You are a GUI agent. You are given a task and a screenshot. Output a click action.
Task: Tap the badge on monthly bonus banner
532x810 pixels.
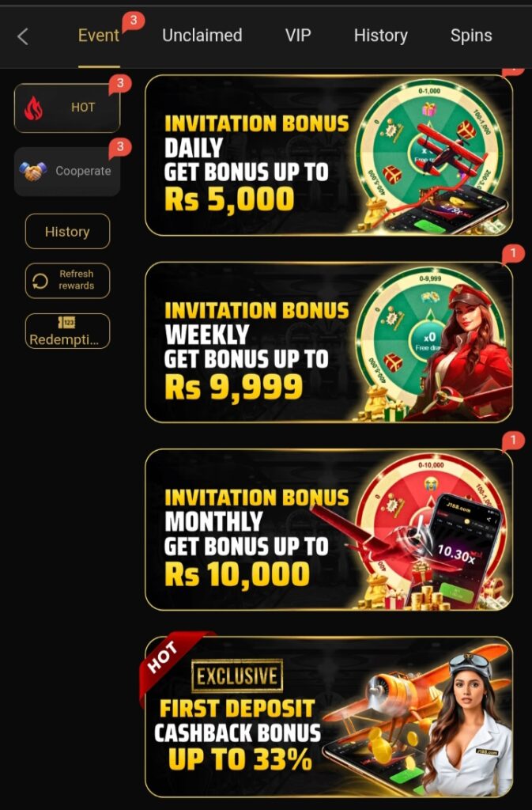click(x=512, y=440)
